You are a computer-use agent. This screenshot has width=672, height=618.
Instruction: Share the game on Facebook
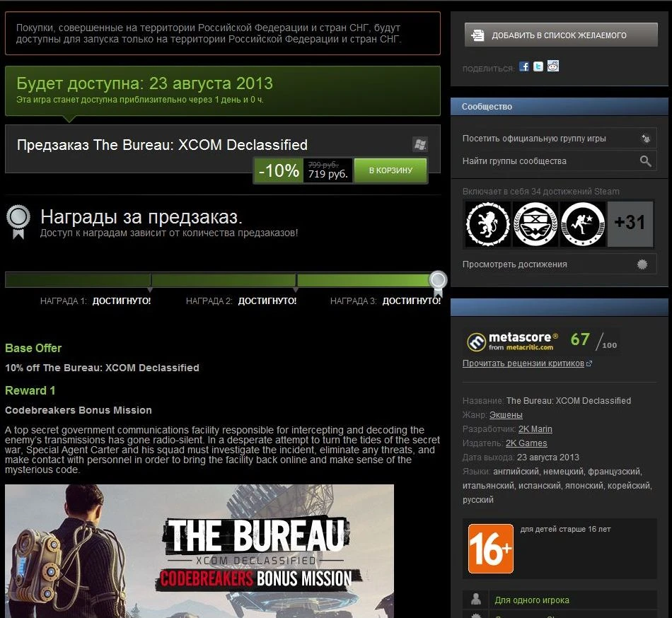click(x=523, y=66)
